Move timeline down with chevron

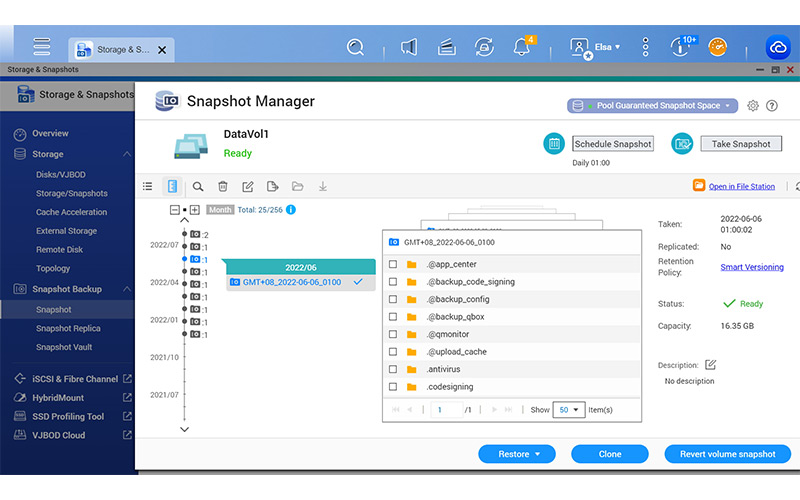point(185,430)
